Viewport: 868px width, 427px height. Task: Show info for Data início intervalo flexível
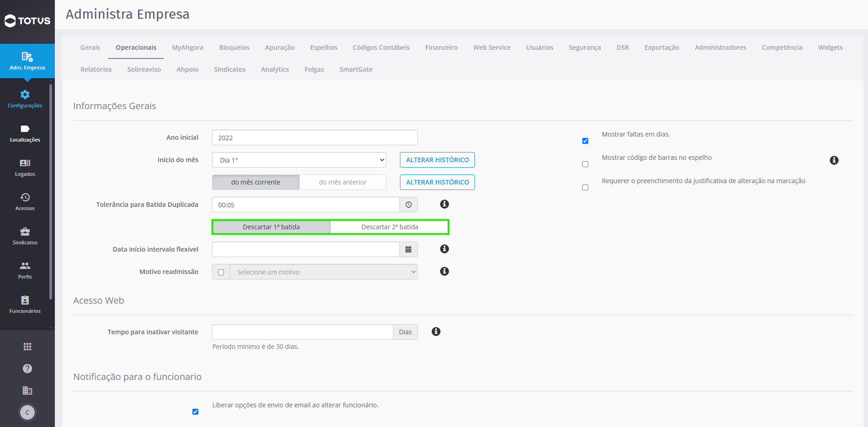444,249
